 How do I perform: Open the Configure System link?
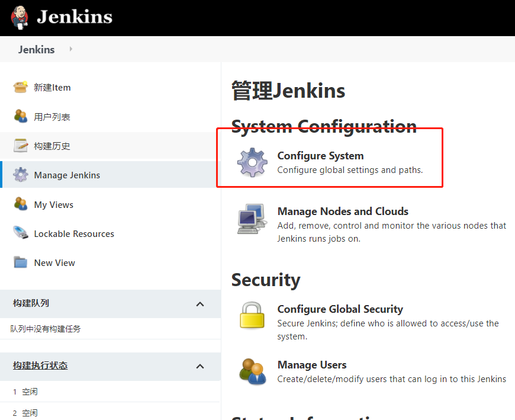point(321,156)
